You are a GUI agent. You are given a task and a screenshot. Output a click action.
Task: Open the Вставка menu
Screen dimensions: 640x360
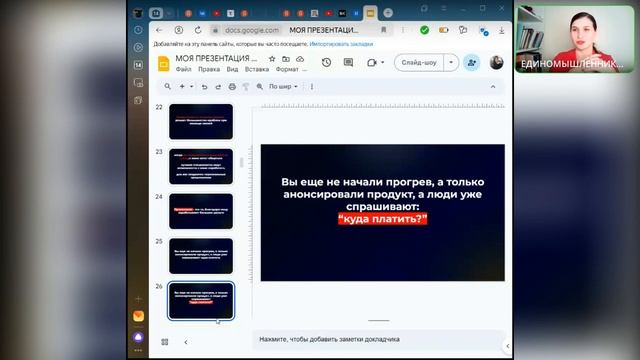click(257, 69)
